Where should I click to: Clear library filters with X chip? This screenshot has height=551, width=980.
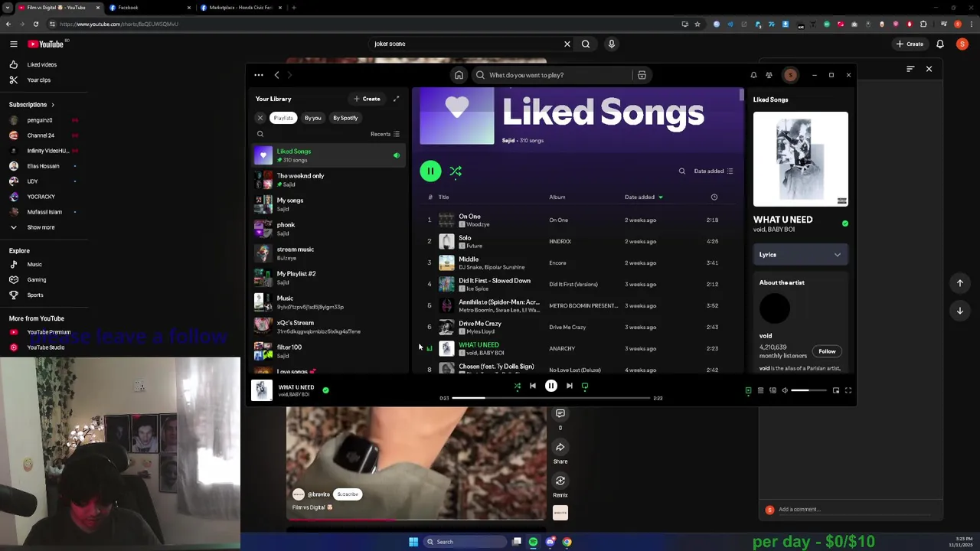click(260, 118)
